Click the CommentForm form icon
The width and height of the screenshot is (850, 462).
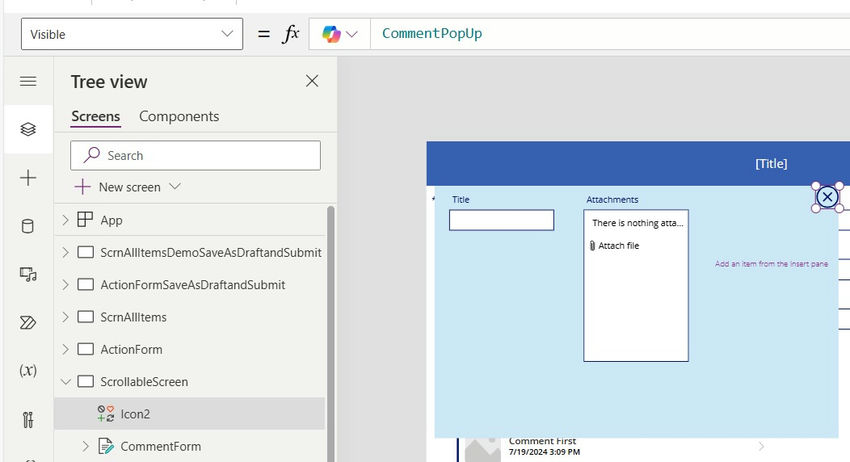click(x=106, y=446)
